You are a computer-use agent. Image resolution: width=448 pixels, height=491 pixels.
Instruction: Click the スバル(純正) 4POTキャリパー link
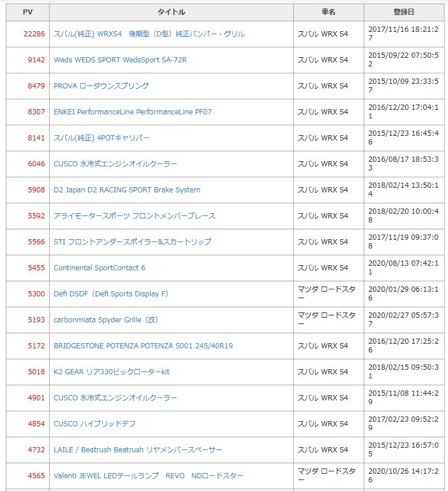pyautogui.click(x=101, y=138)
